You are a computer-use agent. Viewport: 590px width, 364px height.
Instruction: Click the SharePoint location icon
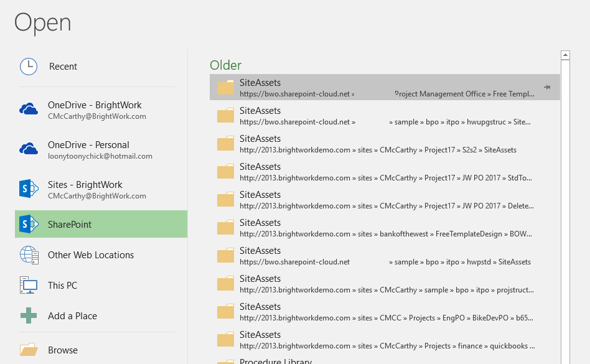pyautogui.click(x=29, y=224)
